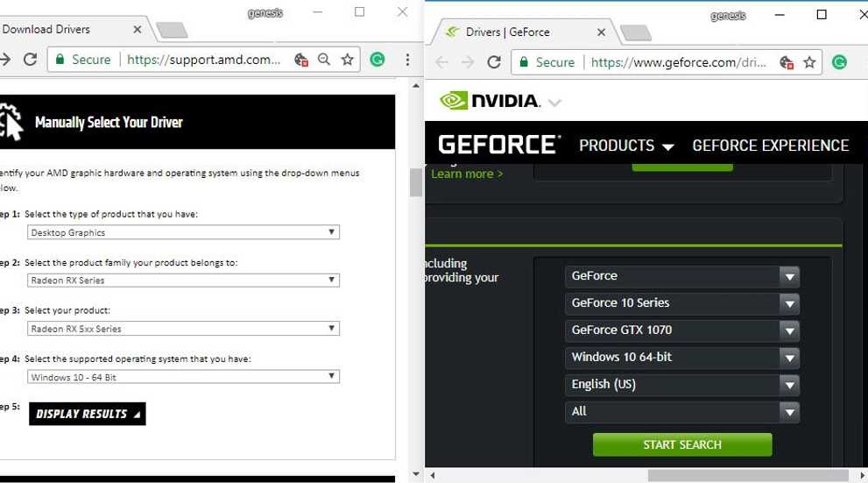This screenshot has height=483, width=868.
Task: Click the AMD address bar URL
Action: pyautogui.click(x=204, y=60)
